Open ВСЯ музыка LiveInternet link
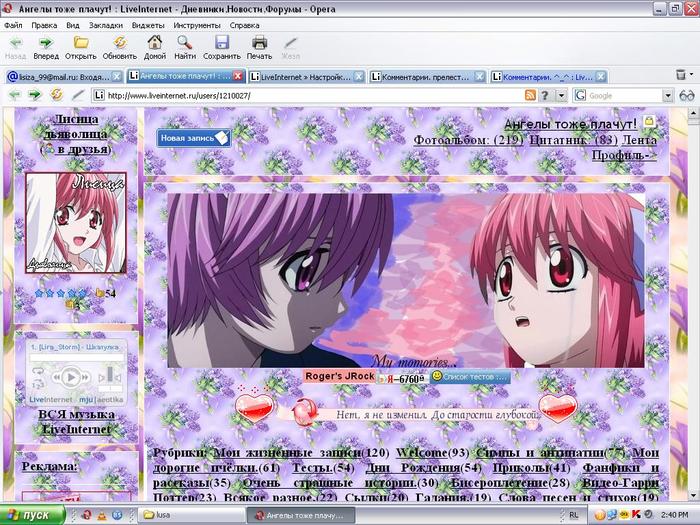 pos(76,422)
